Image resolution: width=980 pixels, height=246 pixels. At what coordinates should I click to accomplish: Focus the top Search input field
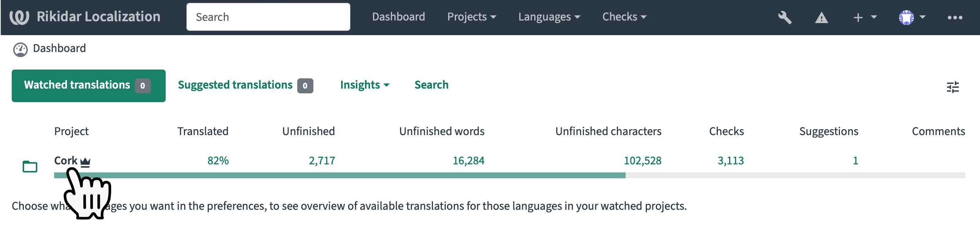[x=268, y=17]
